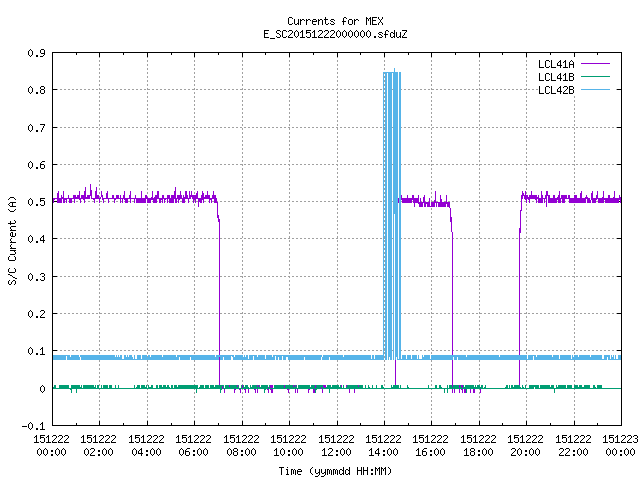Click the 0.5 y-axis tick label
640x480 pixels.
click(36, 202)
